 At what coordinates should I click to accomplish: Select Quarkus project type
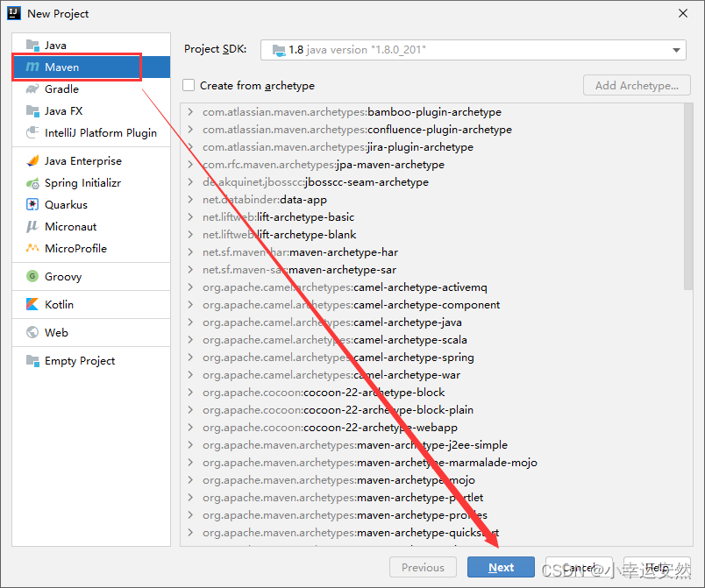tap(91, 204)
